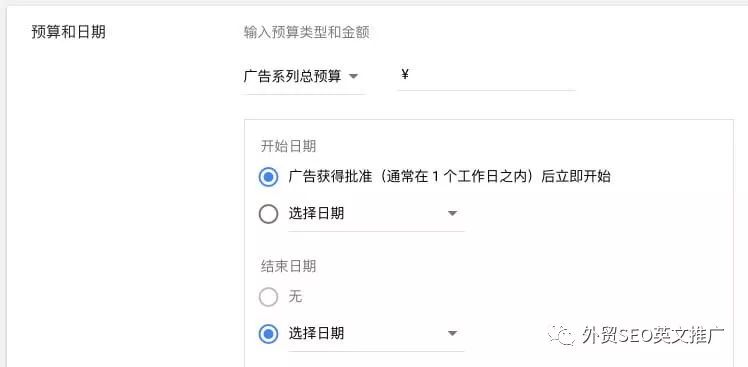Click the WeChat logo icon in watermark
Screen dimensions: 748x367
(x=562, y=336)
